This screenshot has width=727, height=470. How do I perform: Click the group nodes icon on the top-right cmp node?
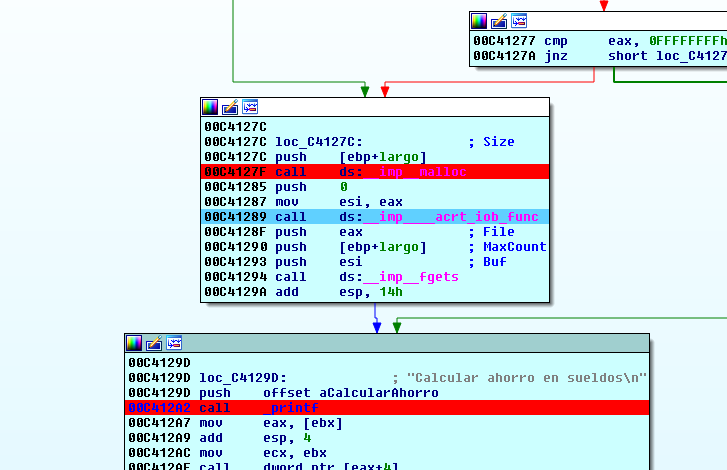(519, 20)
